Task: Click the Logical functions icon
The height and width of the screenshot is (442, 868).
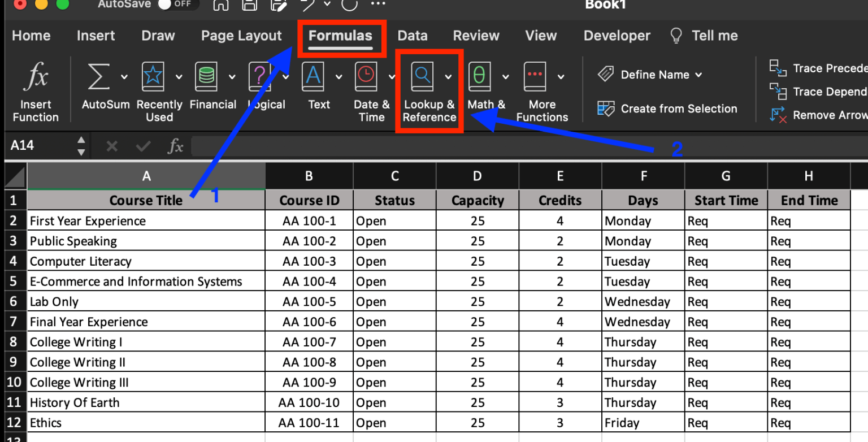Action: tap(259, 76)
